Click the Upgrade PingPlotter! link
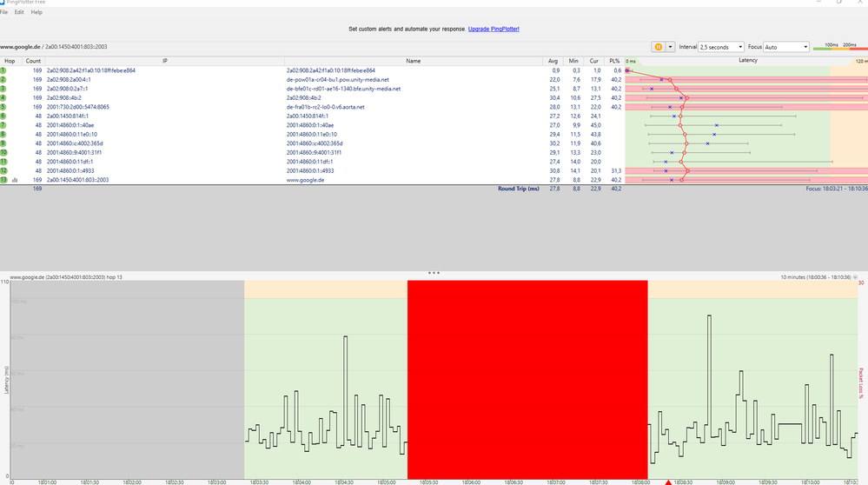This screenshot has height=485, width=868. pos(494,29)
